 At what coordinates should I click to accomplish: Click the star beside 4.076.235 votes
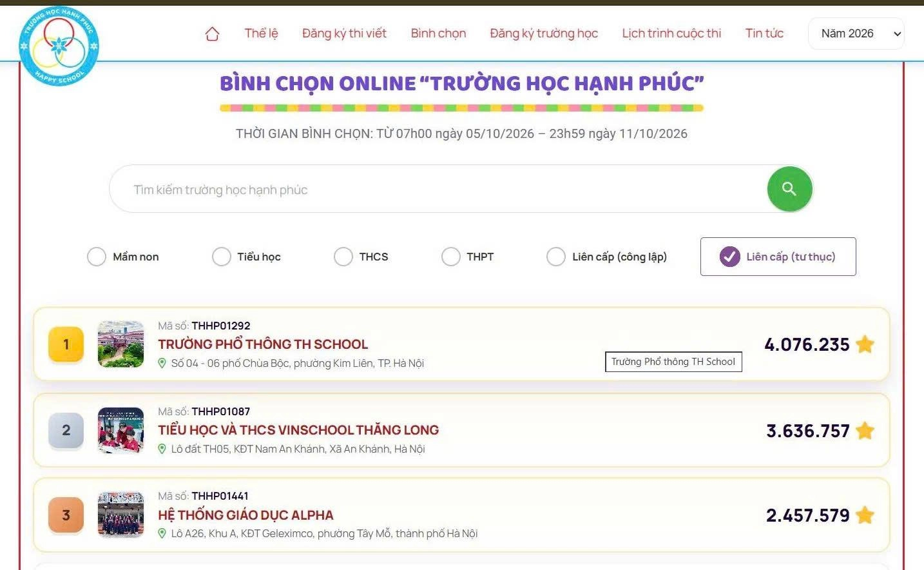point(865,344)
